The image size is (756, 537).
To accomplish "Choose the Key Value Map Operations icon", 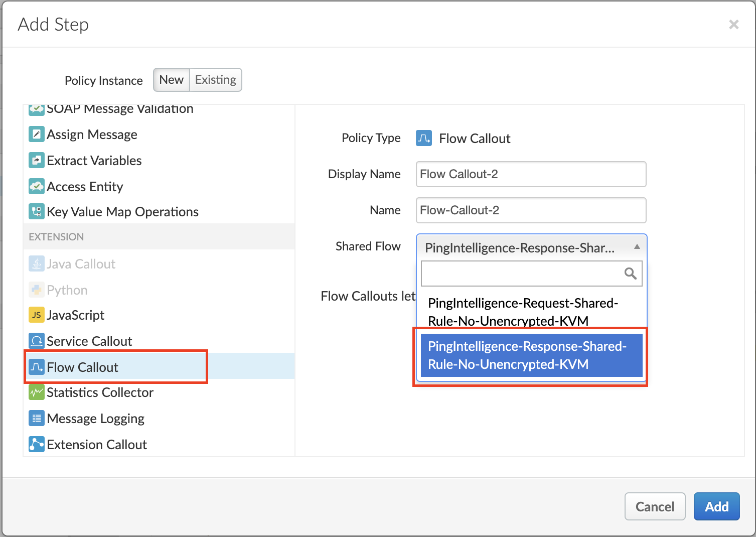I will 36,212.
